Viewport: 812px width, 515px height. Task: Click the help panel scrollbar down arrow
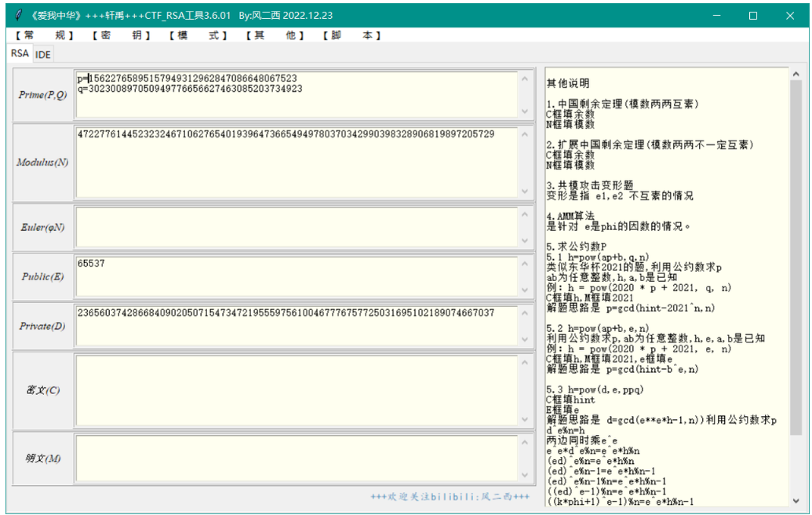tap(796, 500)
